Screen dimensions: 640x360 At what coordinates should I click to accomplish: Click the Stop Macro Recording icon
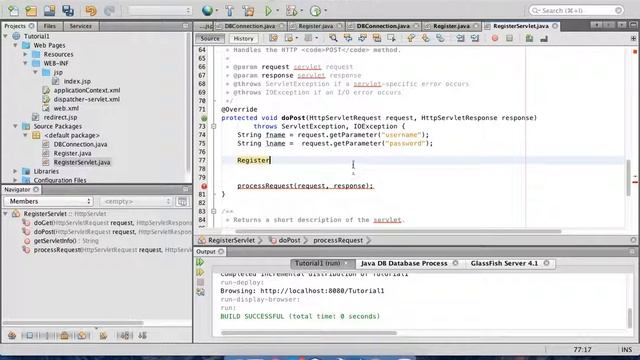tap(509, 38)
